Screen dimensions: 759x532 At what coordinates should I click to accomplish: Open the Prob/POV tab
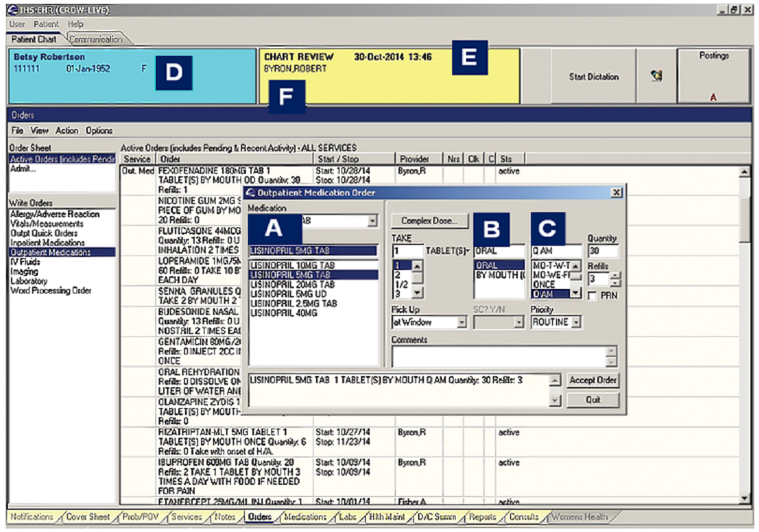[140, 517]
